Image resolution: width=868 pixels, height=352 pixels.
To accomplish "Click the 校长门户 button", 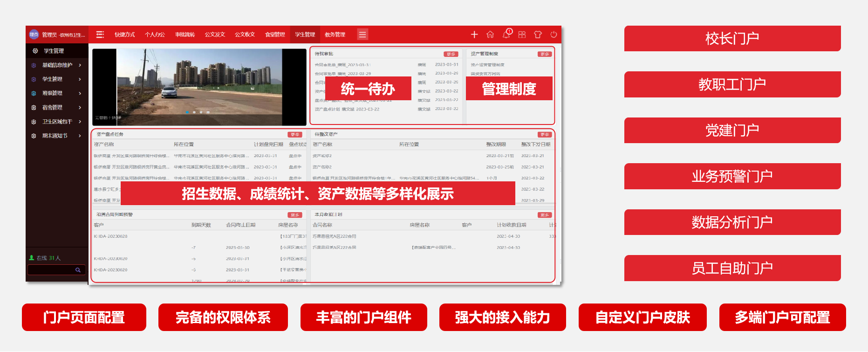I will [x=732, y=38].
